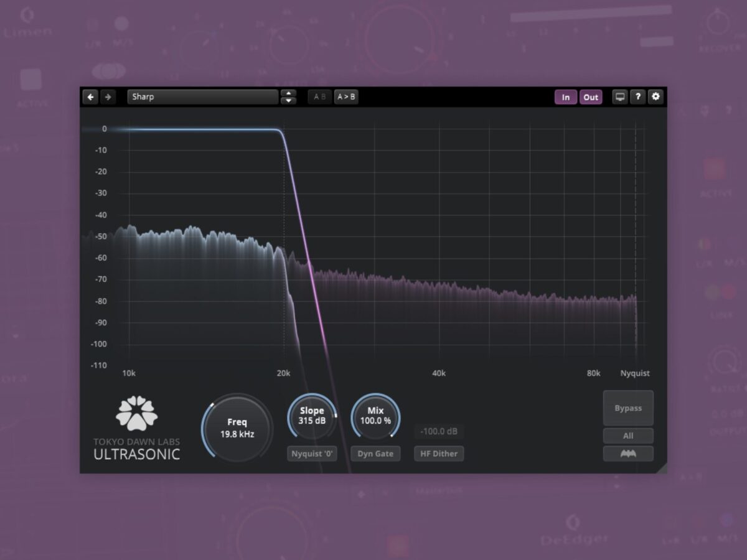Screen dimensions: 747x560
Task: Open settings with the gear icon
Action: (x=655, y=97)
